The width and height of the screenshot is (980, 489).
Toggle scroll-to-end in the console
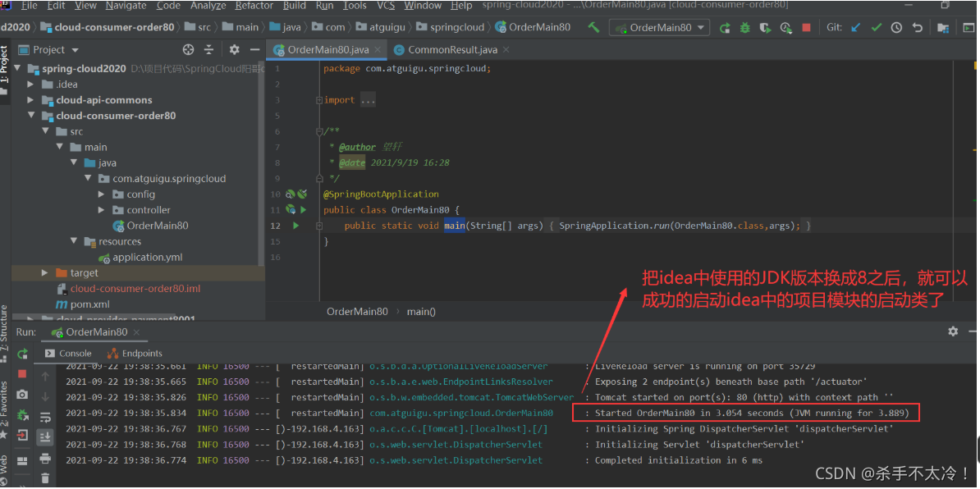pos(45,437)
